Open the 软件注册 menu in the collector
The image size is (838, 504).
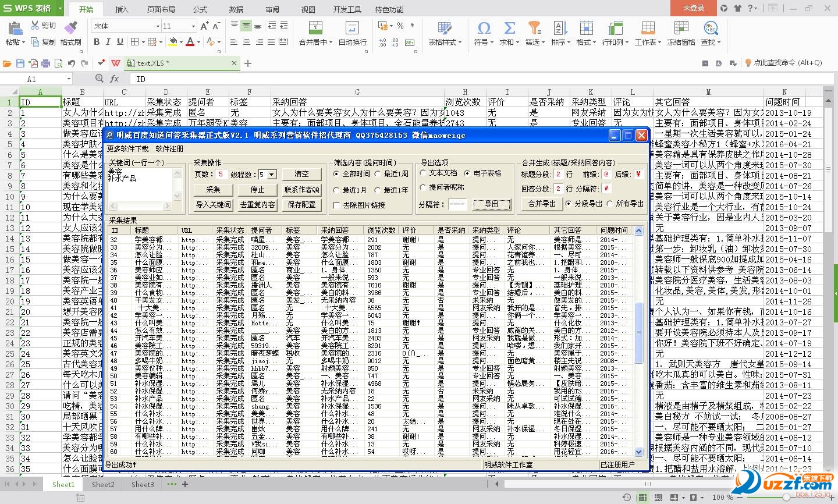coord(169,149)
